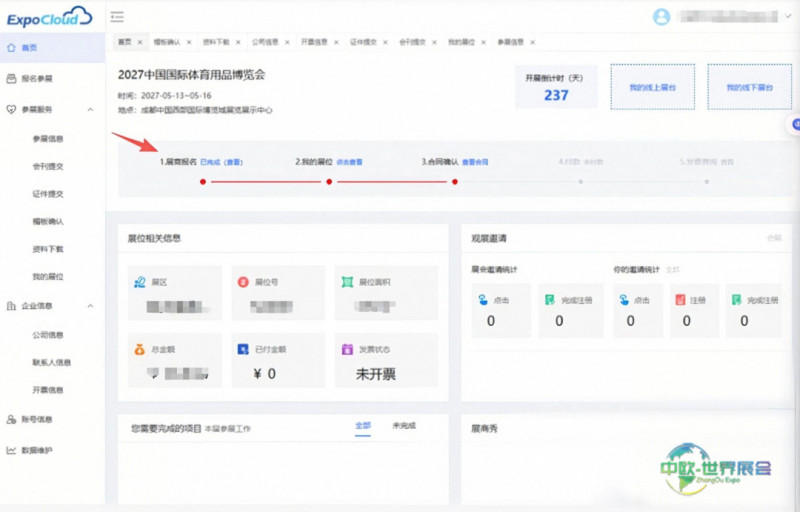Open the 我的线下展台 button
The height and width of the screenshot is (512, 800).
coord(749,87)
